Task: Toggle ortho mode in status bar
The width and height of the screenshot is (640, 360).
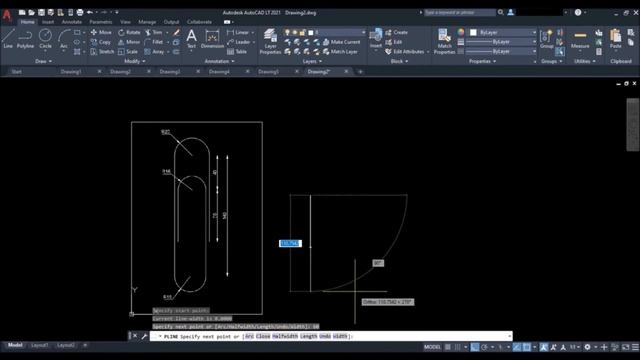Action: tap(475, 347)
